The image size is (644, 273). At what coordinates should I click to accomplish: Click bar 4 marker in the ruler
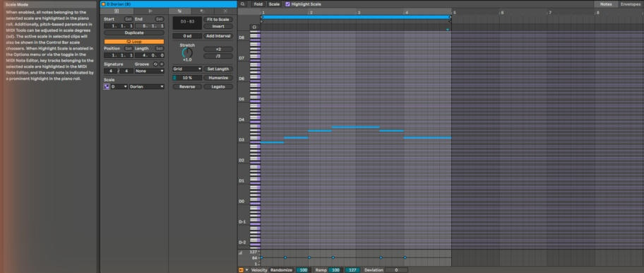click(407, 13)
